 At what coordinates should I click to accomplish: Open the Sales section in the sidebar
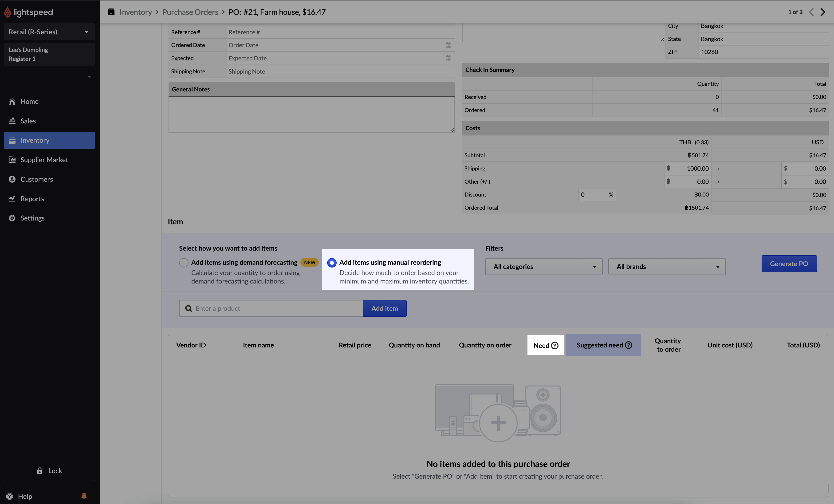coord(28,121)
